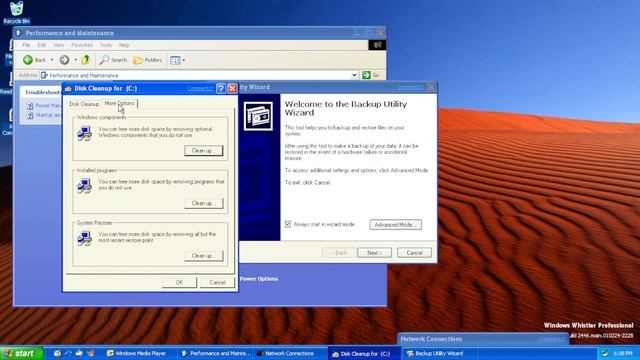This screenshot has width=640, height=360.
Task: Click Next in Backup Utility Wizard
Action: [x=374, y=253]
